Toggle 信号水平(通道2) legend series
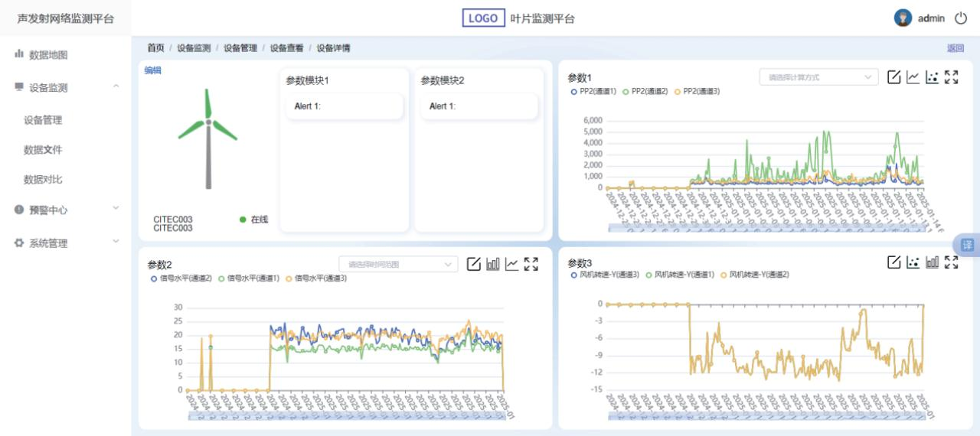980x436 pixels. (x=181, y=278)
